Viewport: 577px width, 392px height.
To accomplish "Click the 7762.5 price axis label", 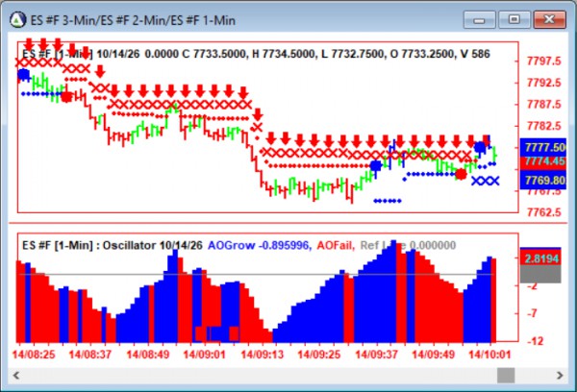I will 544,212.
